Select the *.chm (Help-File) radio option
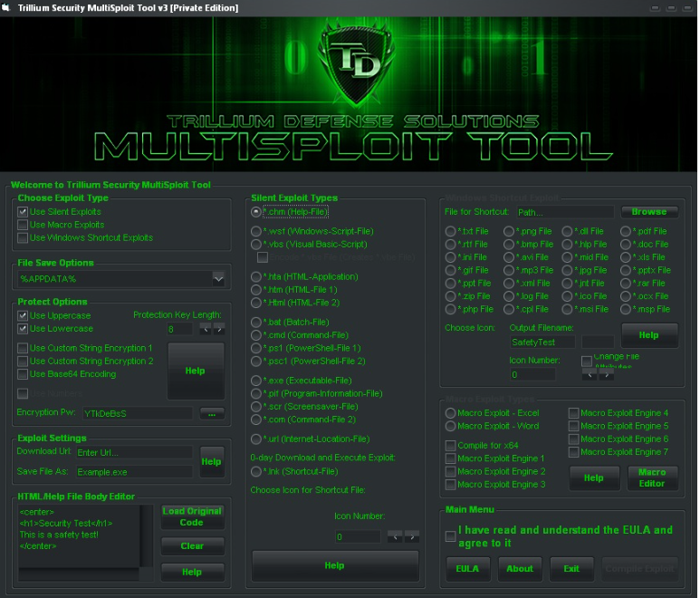 pyautogui.click(x=255, y=212)
